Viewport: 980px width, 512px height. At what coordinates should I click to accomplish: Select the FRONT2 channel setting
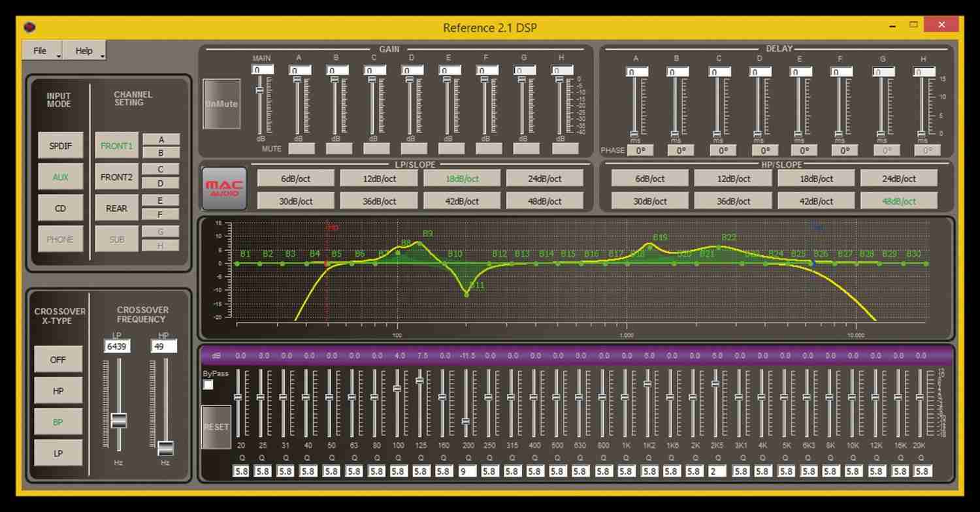(x=117, y=177)
